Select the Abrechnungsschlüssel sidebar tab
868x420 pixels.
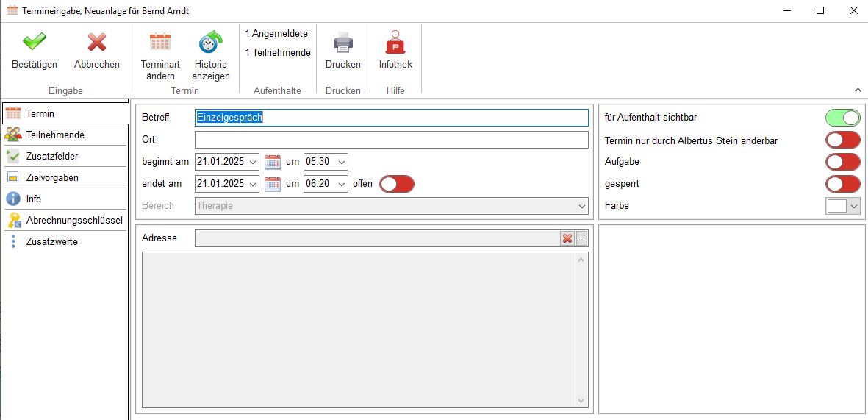pyautogui.click(x=73, y=221)
